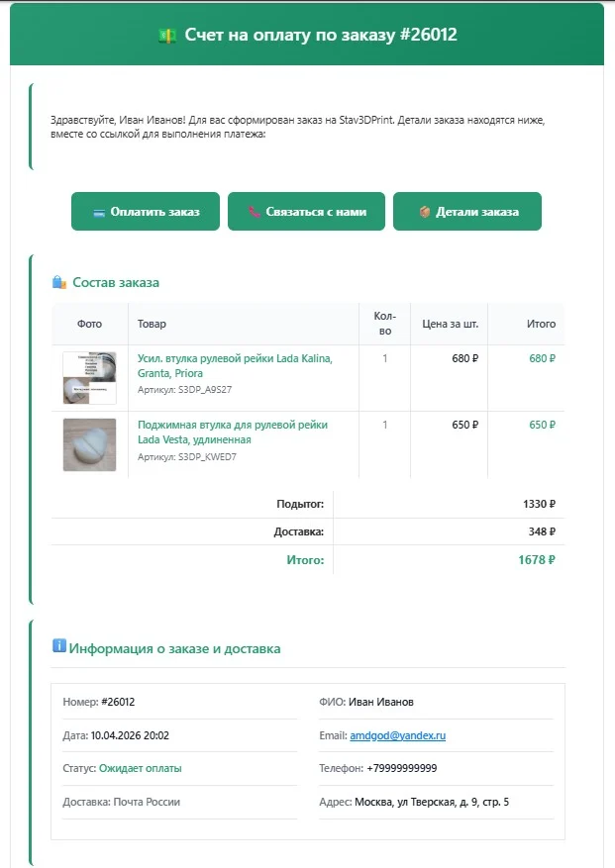Click the phone number +79999999999
Viewport: 615px width, 868px height.
402,768
